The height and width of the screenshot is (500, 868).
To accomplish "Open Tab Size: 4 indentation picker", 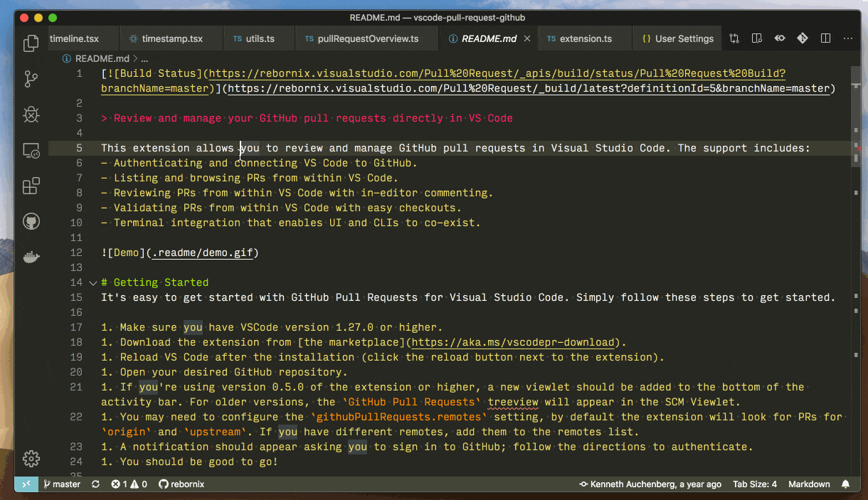I will coord(755,484).
